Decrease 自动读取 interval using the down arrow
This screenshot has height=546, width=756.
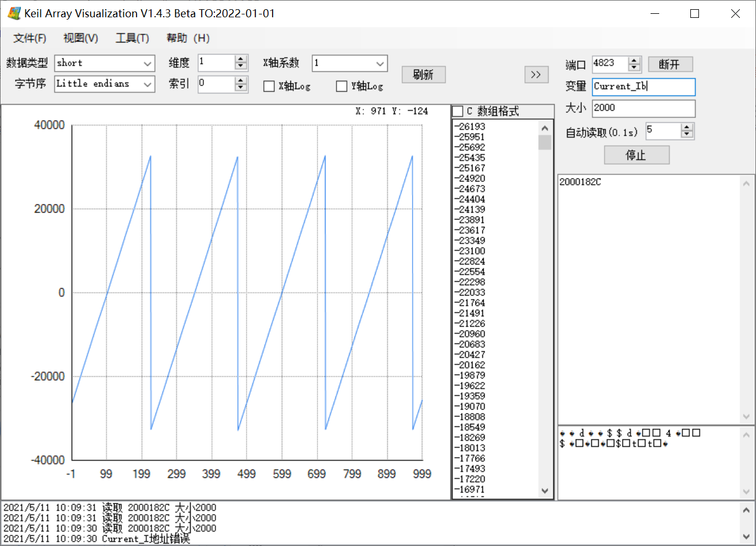tap(686, 135)
